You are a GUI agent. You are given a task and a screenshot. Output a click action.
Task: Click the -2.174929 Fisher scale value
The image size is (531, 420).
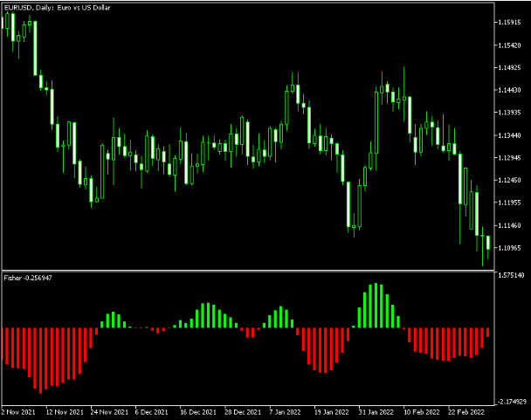[x=510, y=402]
